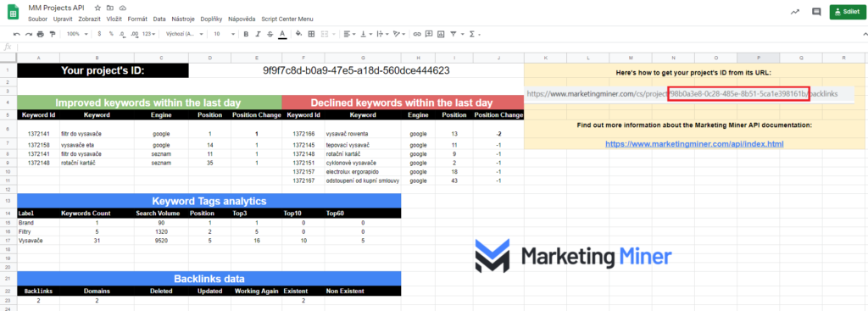The image size is (868, 311).
Task: Open the font family dropdown
Action: [184, 34]
